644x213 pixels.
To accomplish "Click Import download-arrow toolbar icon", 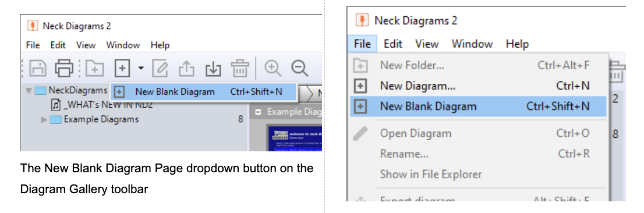I will (x=213, y=68).
